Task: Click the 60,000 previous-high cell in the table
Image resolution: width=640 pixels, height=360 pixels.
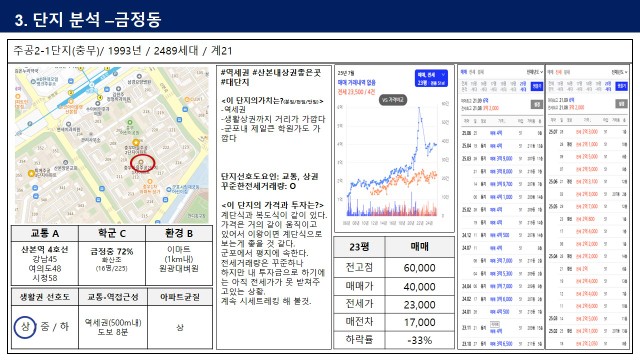Action: click(420, 268)
